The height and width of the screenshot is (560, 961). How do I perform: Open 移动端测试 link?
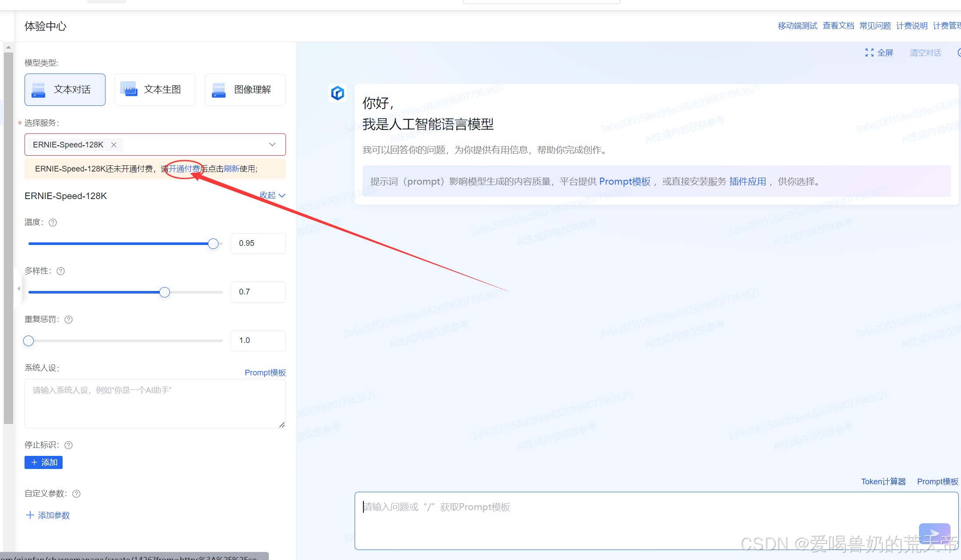click(x=797, y=26)
